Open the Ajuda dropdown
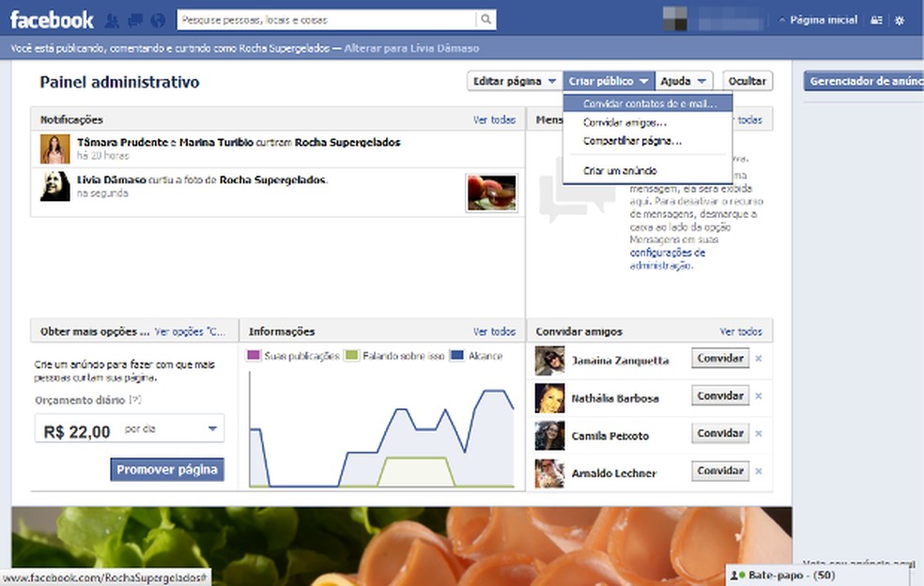924x586 pixels. coord(685,81)
